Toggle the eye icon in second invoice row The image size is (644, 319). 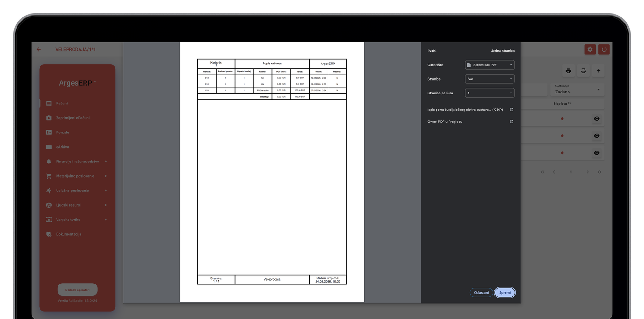point(597,136)
